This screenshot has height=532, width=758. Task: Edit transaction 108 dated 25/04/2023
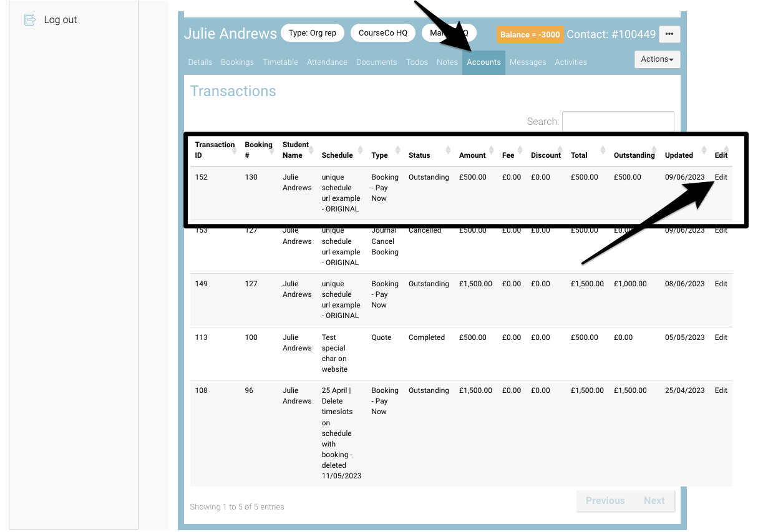click(721, 390)
